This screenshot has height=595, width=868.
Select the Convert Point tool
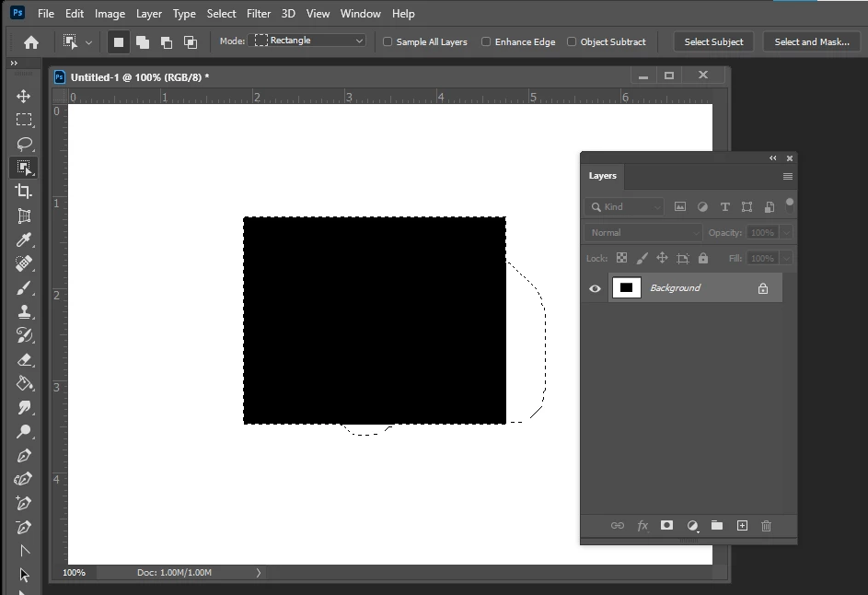[x=23, y=551]
